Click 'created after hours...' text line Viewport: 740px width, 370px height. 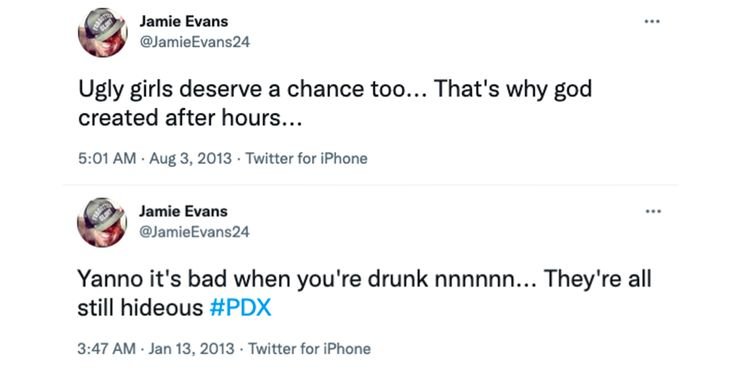190,118
